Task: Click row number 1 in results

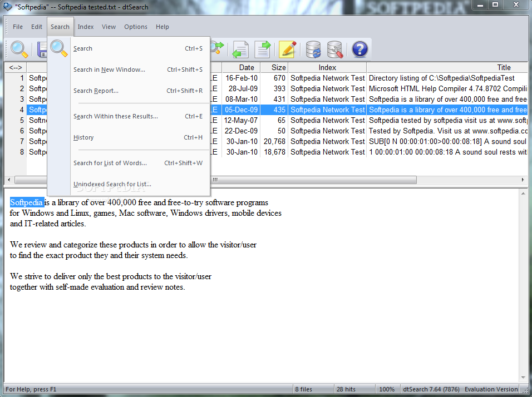Action: click(22, 78)
